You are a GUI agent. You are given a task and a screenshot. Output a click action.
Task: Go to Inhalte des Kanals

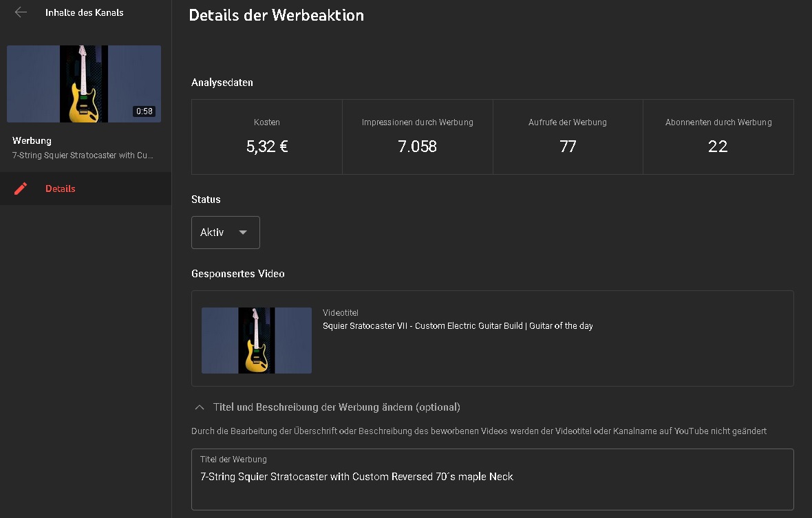(x=84, y=12)
